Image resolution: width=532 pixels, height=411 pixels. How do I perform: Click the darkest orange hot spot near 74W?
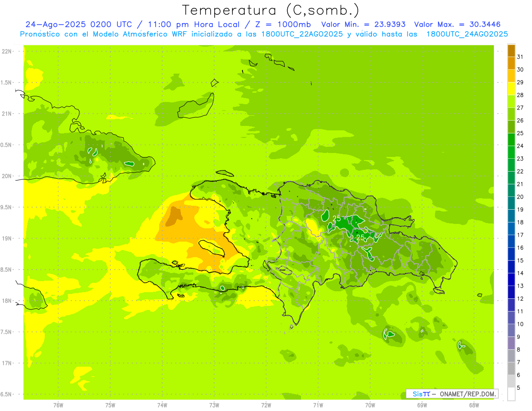click(x=173, y=215)
